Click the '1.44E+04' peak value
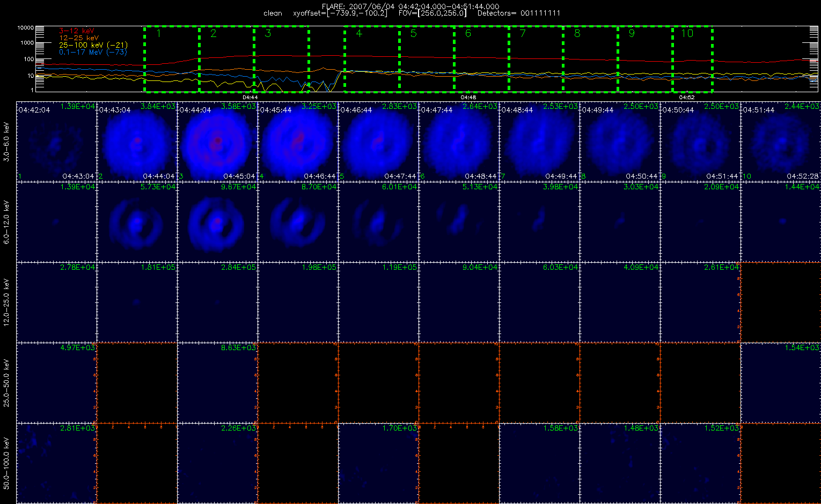This screenshot has width=821, height=504. coord(802,187)
